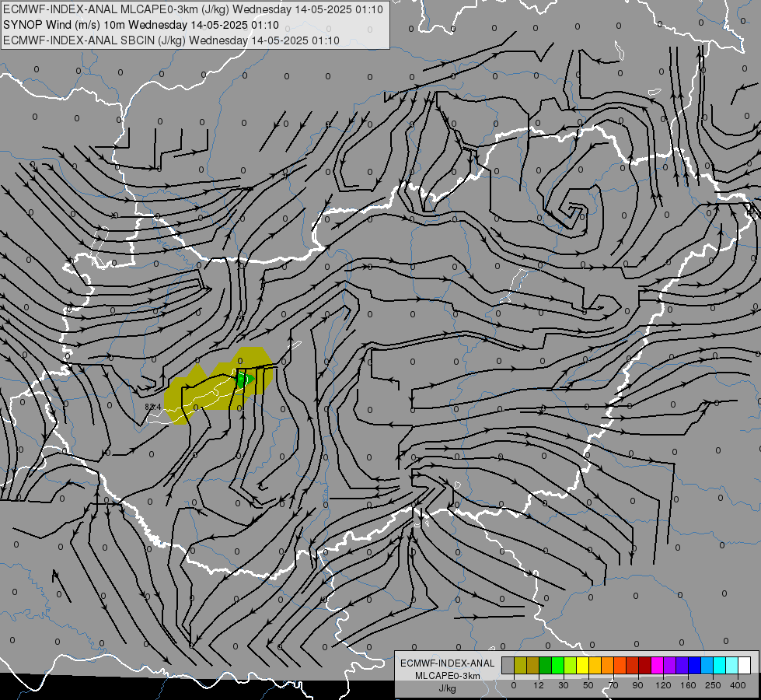
Task: Click the small green CAPE patch on map
Action: click(x=244, y=380)
